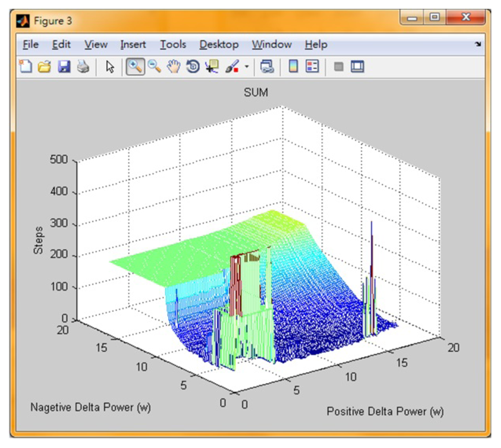Select the Pan hand tool
The width and height of the screenshot is (501, 448).
point(174,67)
